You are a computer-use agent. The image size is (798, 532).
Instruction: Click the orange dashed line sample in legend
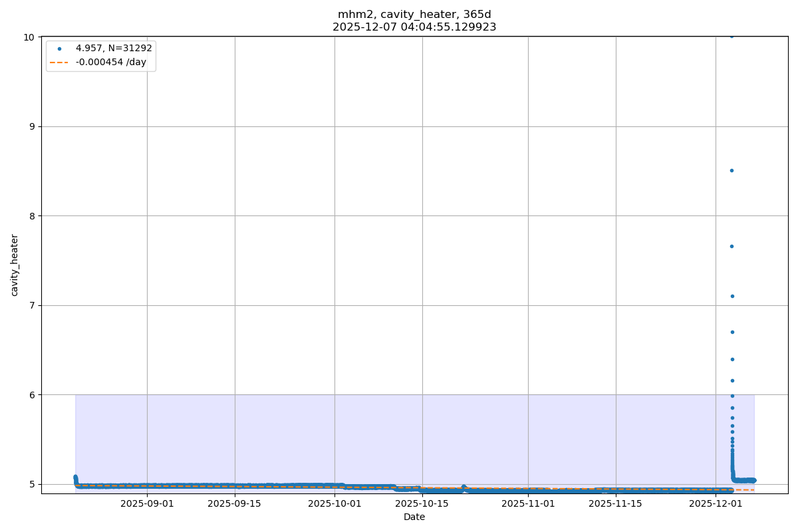coord(59,63)
